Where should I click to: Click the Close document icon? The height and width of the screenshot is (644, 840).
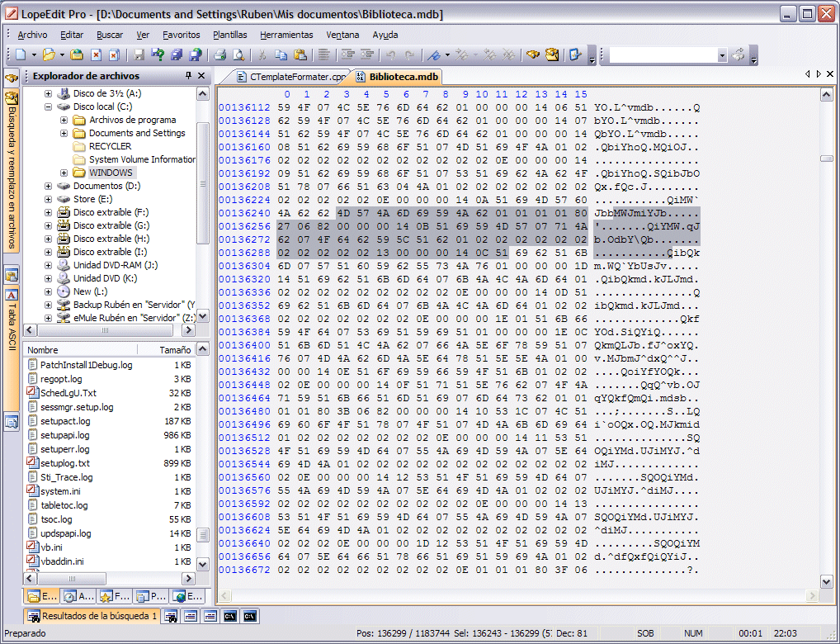point(97,54)
